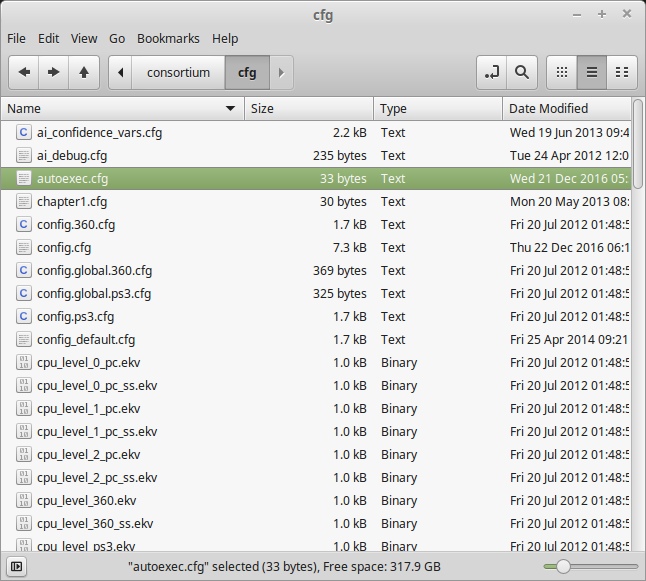646x581 pixels.
Task: Select the config.global.360.cfg file name
Action: pos(94,271)
